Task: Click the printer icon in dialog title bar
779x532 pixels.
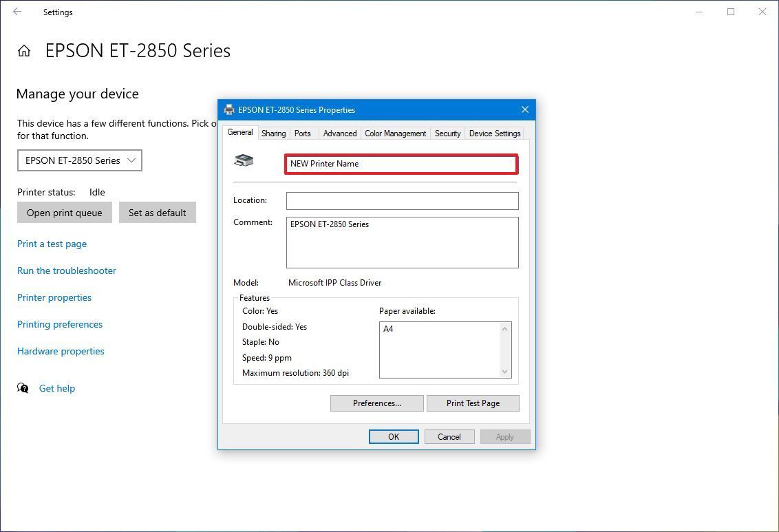Action: (x=229, y=109)
